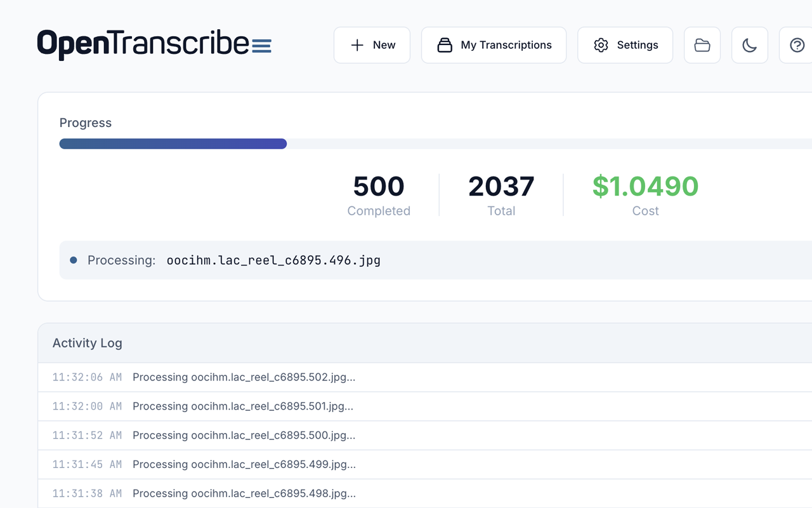This screenshot has width=812, height=508.
Task: Open My Transcriptions
Action: (x=494, y=45)
